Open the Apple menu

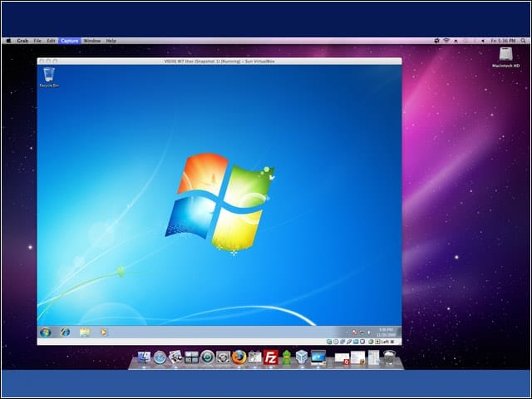coord(7,41)
